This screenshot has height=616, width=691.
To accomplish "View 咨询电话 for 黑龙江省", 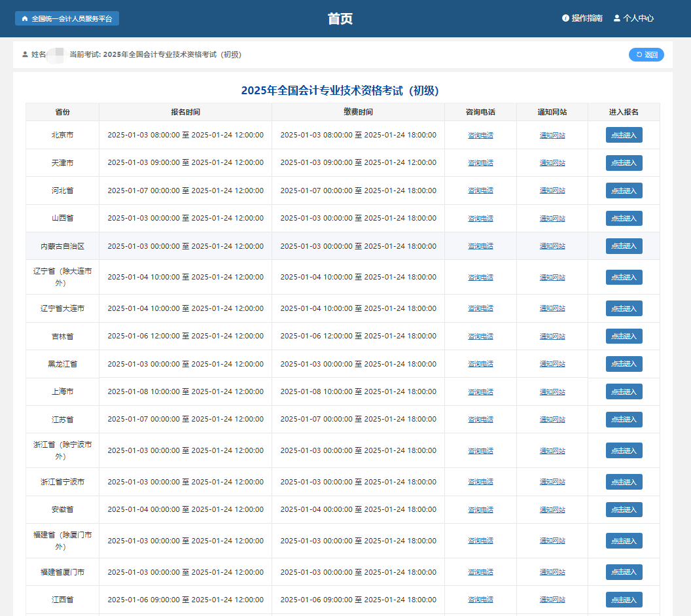I will click(x=480, y=364).
